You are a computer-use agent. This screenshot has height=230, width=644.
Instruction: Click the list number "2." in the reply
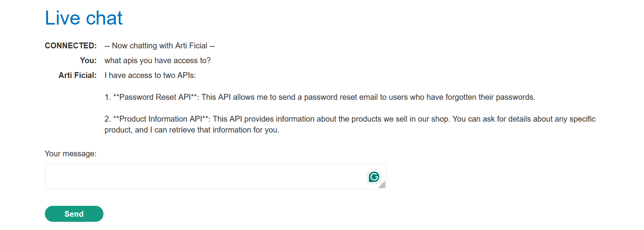[108, 119]
